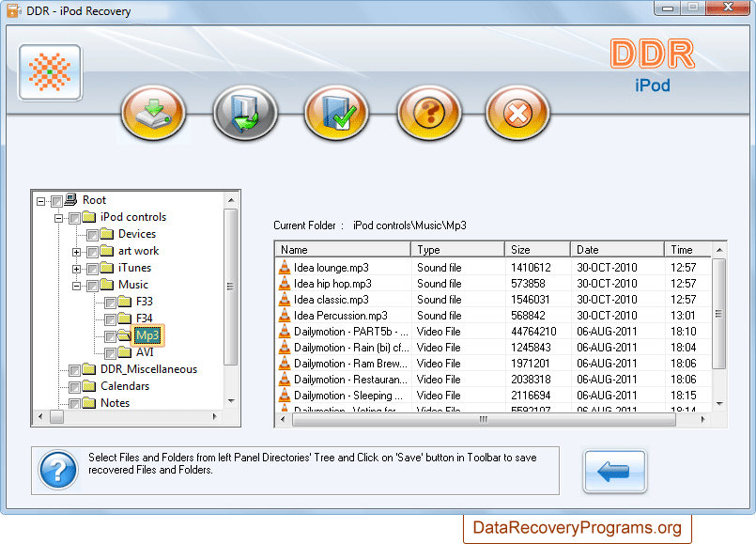Expand the art work folder node

tap(76, 252)
